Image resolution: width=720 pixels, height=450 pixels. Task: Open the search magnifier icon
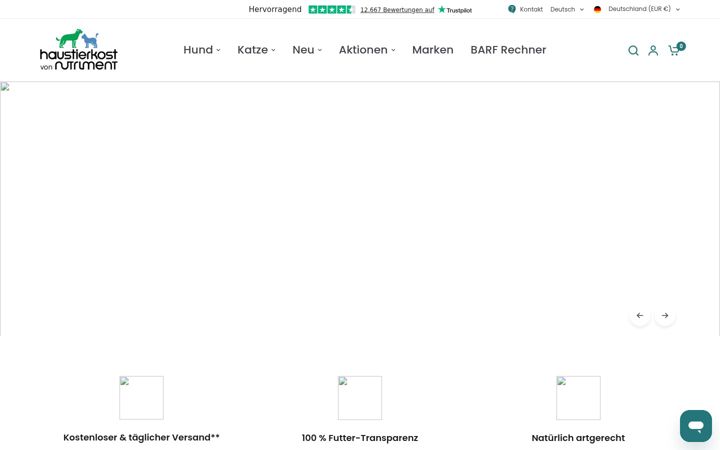[633, 51]
